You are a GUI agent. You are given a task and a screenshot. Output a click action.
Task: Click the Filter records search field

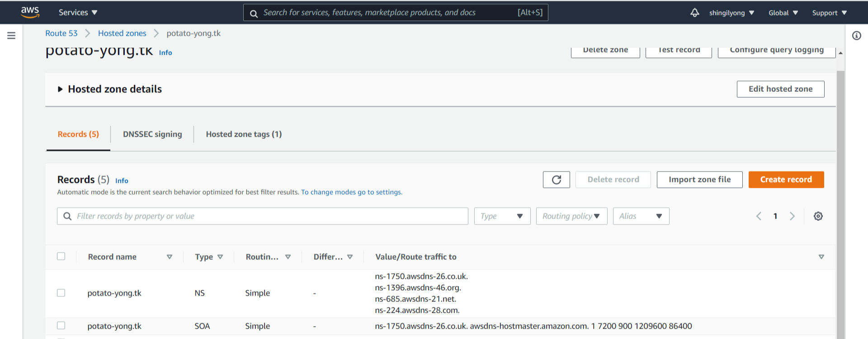(x=263, y=216)
